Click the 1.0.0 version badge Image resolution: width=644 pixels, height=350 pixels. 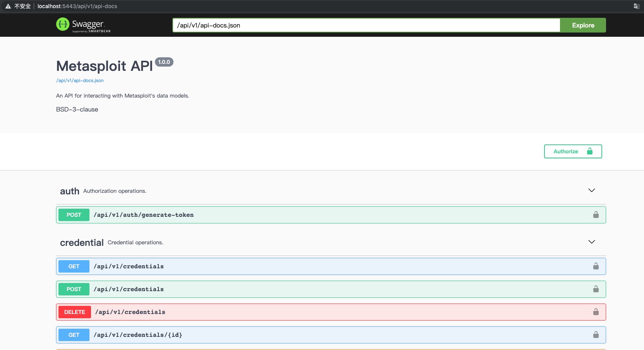coord(164,62)
